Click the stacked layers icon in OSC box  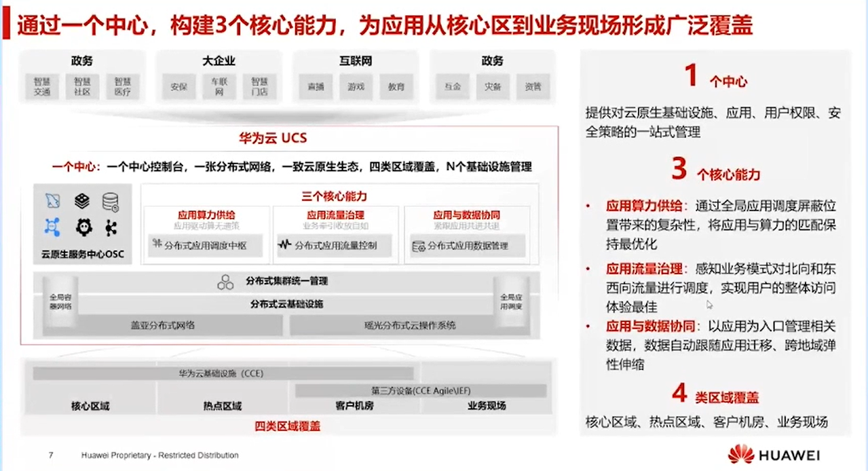pyautogui.click(x=82, y=201)
